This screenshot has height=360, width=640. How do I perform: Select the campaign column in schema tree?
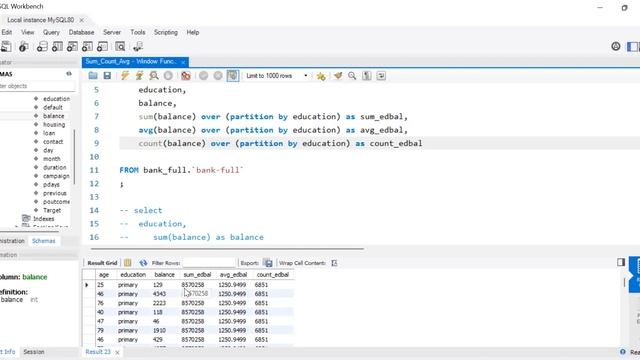pyautogui.click(x=56, y=176)
